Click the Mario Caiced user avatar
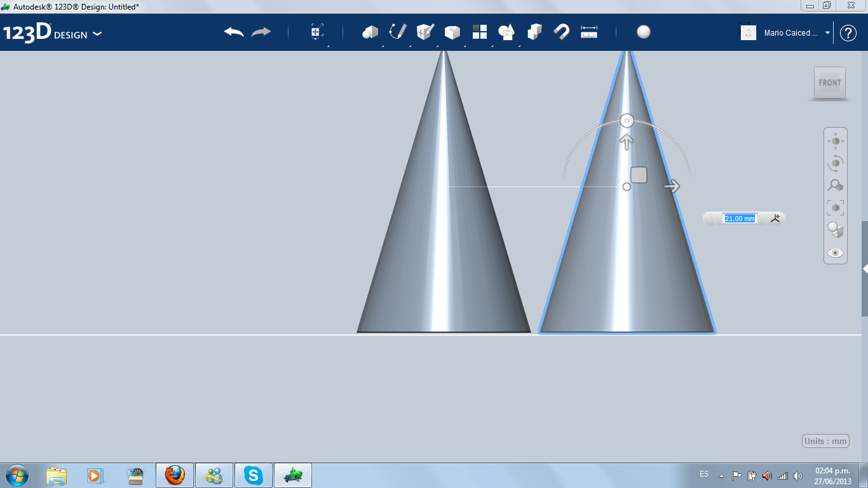The image size is (868, 488). (x=749, y=32)
